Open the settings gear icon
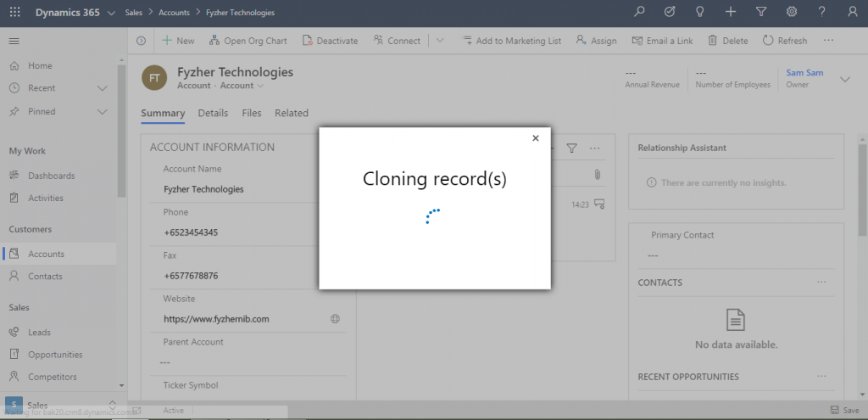 (x=791, y=12)
